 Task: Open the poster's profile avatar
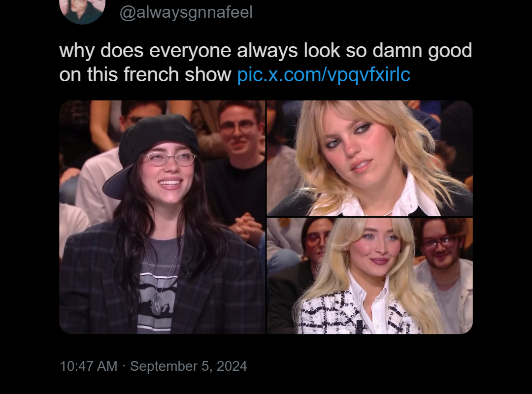pos(82,11)
